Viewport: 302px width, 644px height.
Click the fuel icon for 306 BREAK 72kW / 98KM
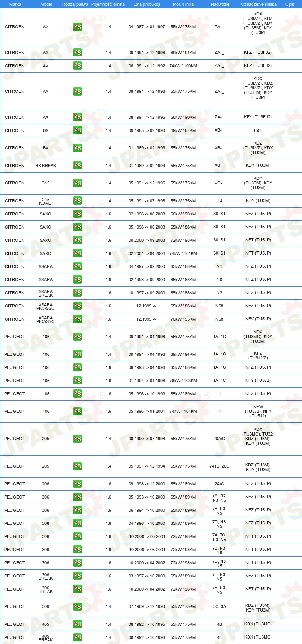point(78,589)
